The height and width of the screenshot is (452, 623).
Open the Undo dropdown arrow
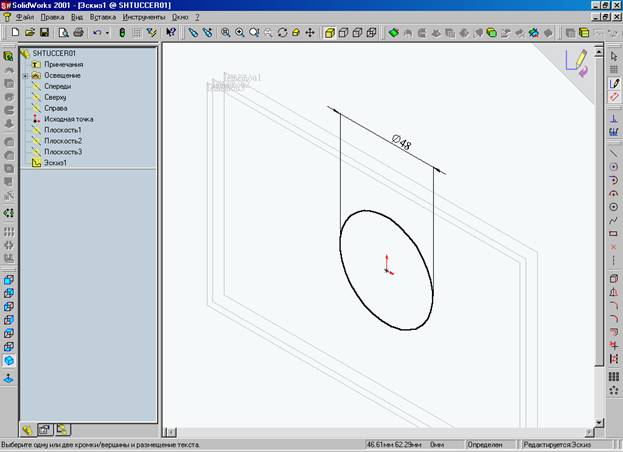[x=108, y=33]
